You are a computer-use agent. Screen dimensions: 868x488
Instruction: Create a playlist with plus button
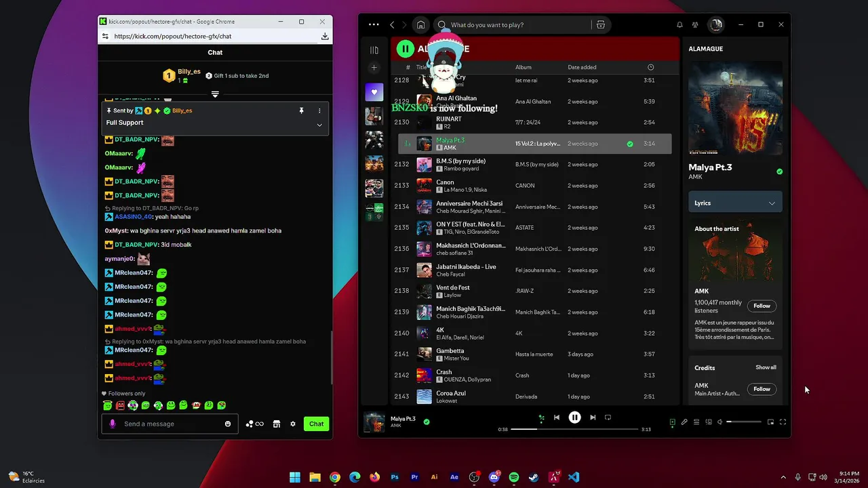click(x=374, y=68)
